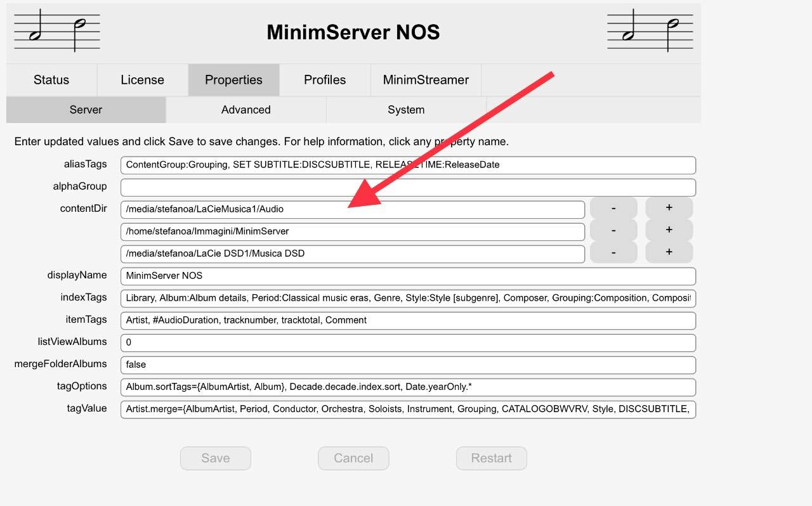Focus the tagOptions value field
Viewport: 812px width, 506px height.
408,387
